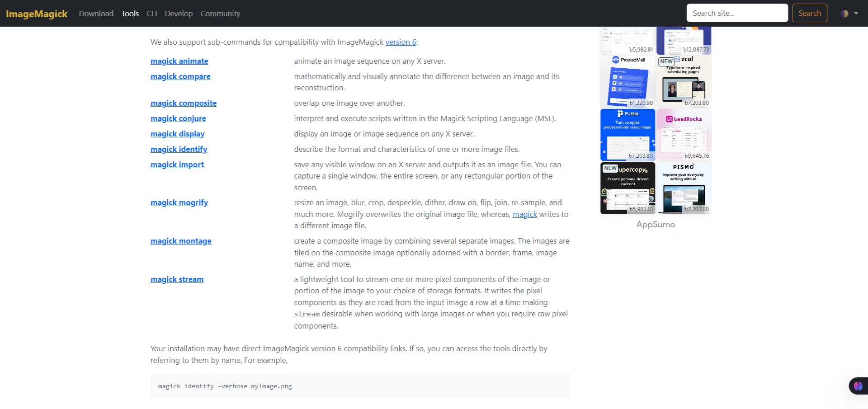Click text 'animate an image sequence on any X server.'
The image size is (868, 409).
(370, 61)
